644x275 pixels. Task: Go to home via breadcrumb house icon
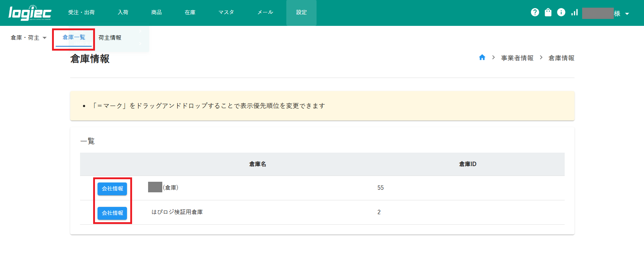[482, 58]
